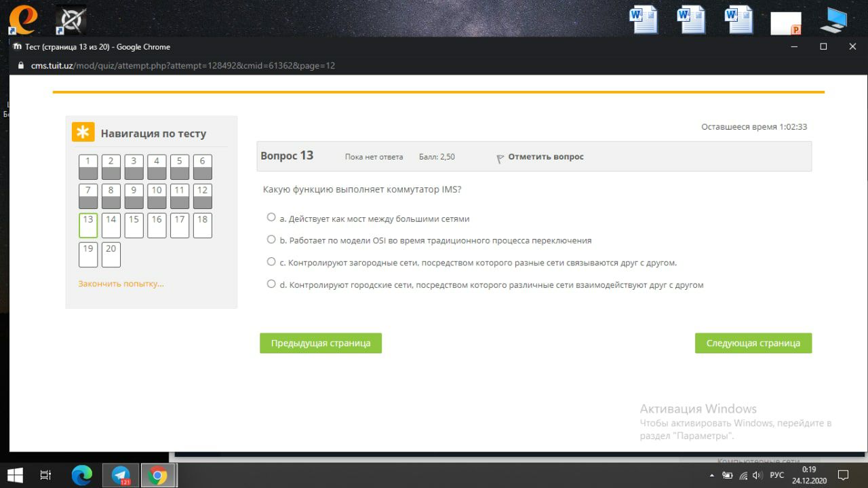The image size is (868, 488).
Task: Launch Microsoft Edge from taskbar
Action: [x=81, y=475]
